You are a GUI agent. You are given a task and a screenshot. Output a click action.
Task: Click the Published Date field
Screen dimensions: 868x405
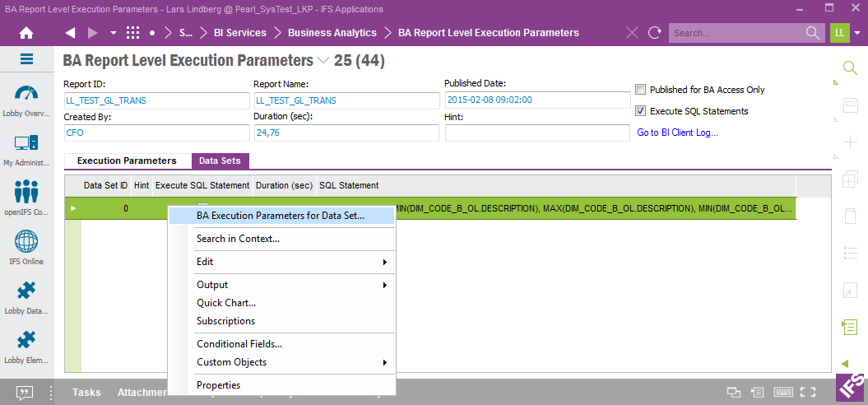[x=537, y=100]
